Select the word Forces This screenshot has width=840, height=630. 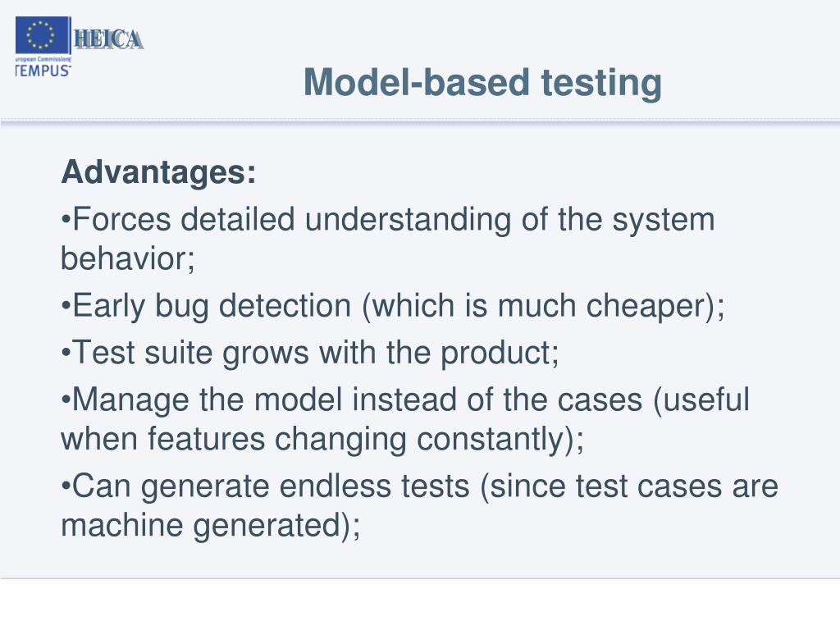coord(121,219)
